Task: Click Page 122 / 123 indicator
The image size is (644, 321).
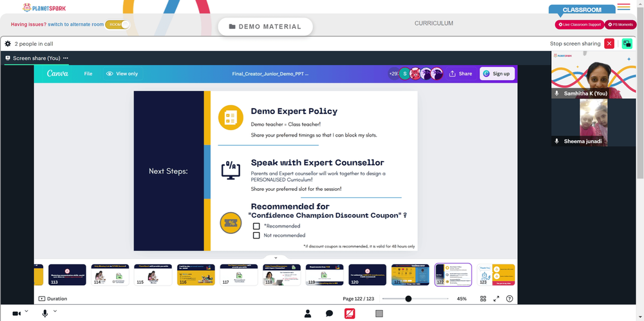Action: pyautogui.click(x=358, y=299)
